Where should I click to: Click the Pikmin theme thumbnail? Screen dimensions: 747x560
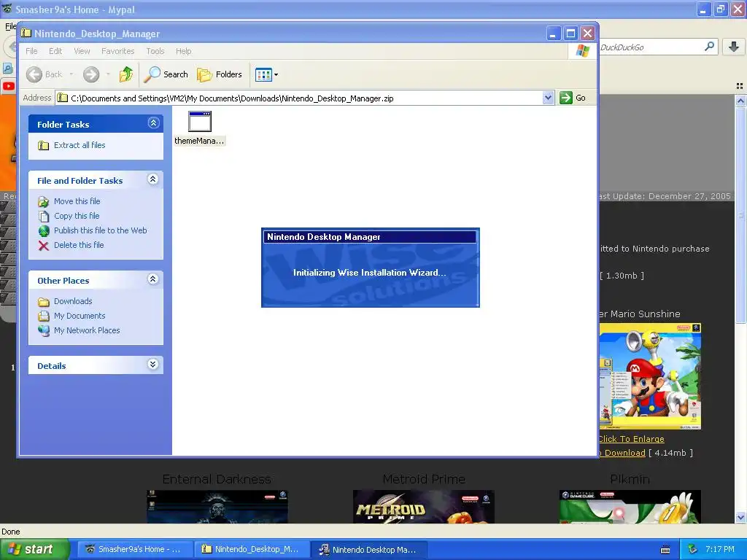coord(630,507)
